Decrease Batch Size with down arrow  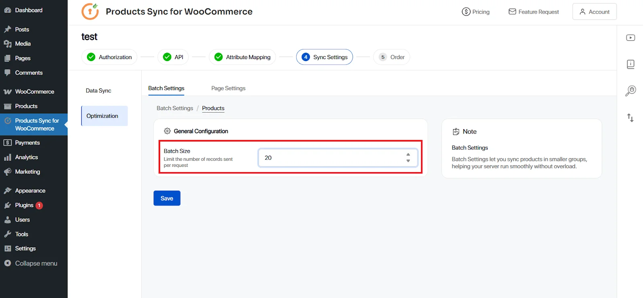coord(408,161)
